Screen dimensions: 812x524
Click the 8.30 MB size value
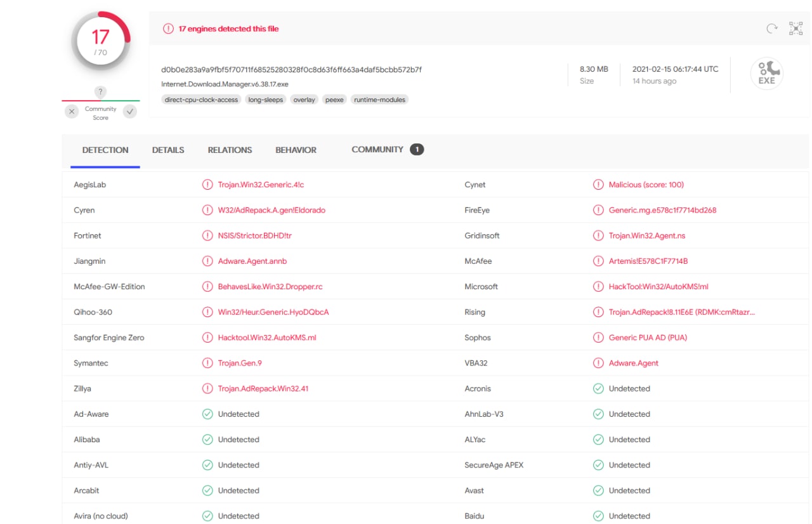(594, 69)
